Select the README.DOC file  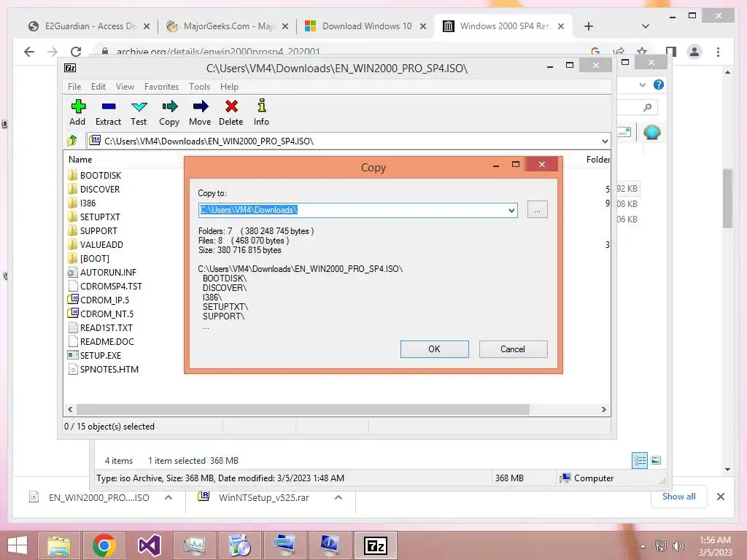point(107,341)
